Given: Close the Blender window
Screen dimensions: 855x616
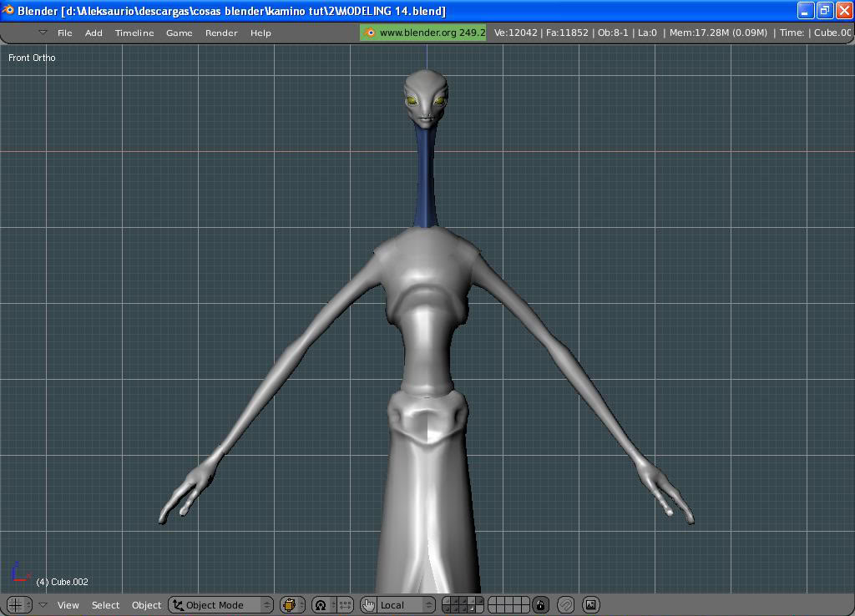Looking at the screenshot, I should (x=845, y=10).
